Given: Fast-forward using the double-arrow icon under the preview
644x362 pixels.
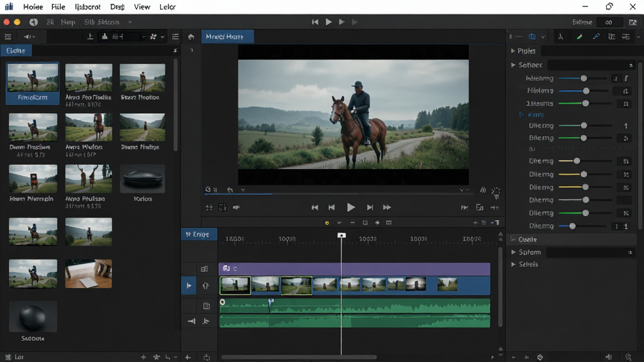Looking at the screenshot, I should [x=387, y=207].
